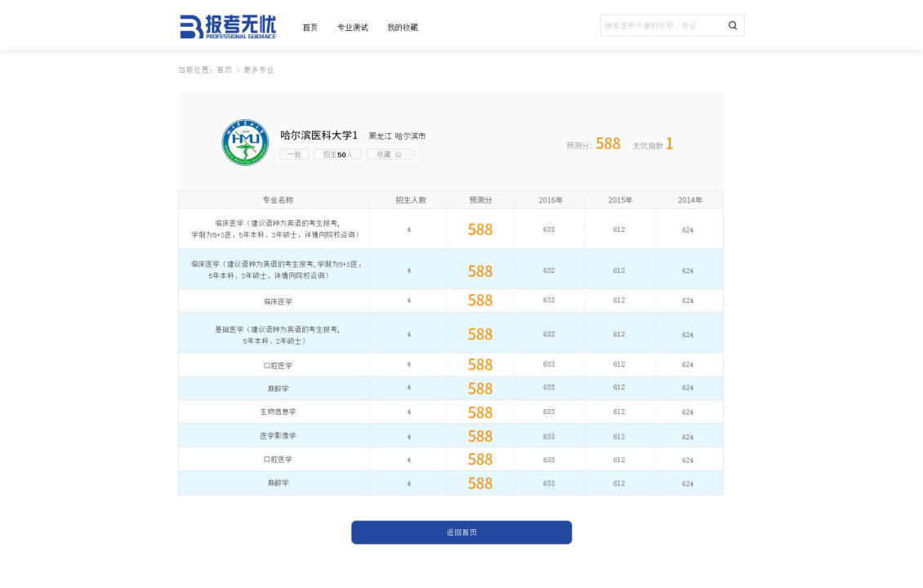This screenshot has height=588, width=923.
Task: Click the 2016年 column header
Action: tap(549, 199)
